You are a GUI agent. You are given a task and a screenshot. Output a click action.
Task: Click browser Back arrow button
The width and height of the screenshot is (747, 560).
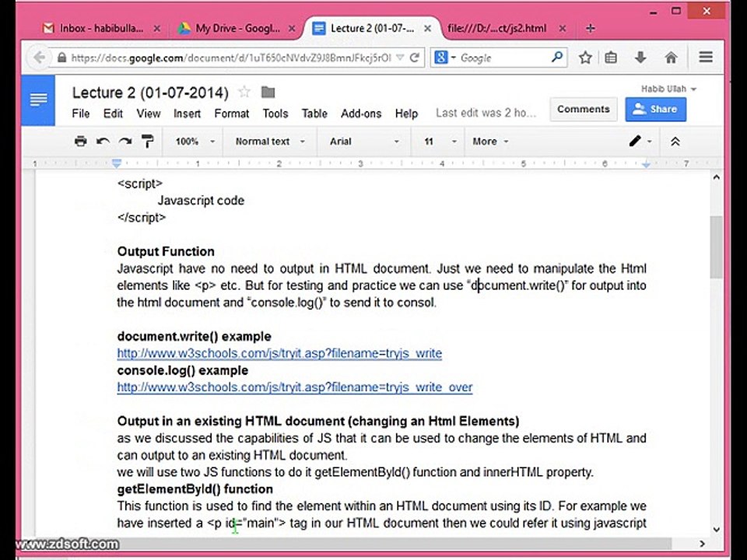39,58
